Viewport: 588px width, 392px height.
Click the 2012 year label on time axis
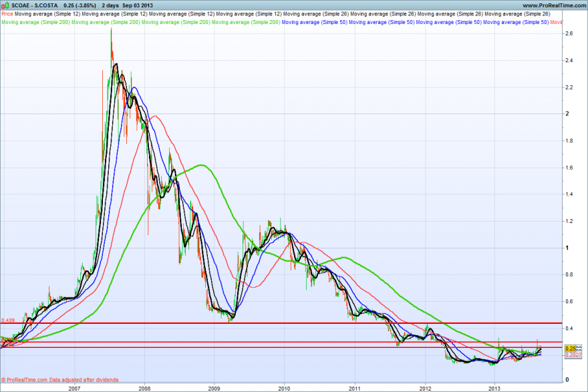(x=425, y=388)
